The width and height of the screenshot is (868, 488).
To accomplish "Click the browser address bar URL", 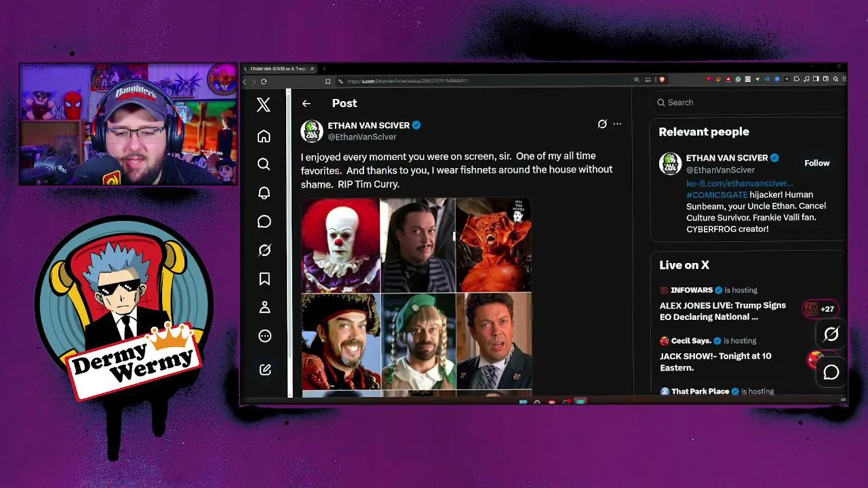I will (408, 81).
